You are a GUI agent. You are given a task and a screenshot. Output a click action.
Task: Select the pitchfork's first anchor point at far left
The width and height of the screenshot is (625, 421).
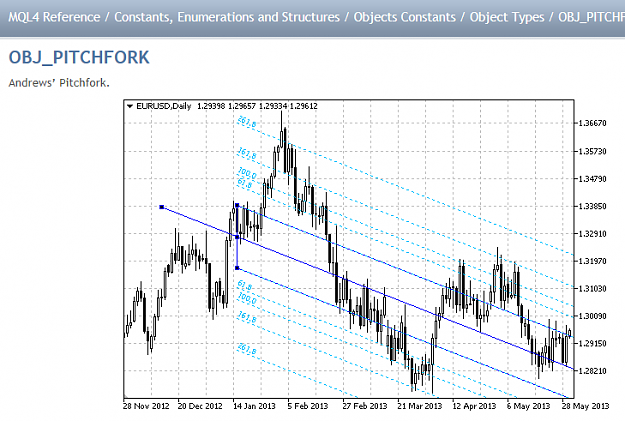(x=161, y=207)
